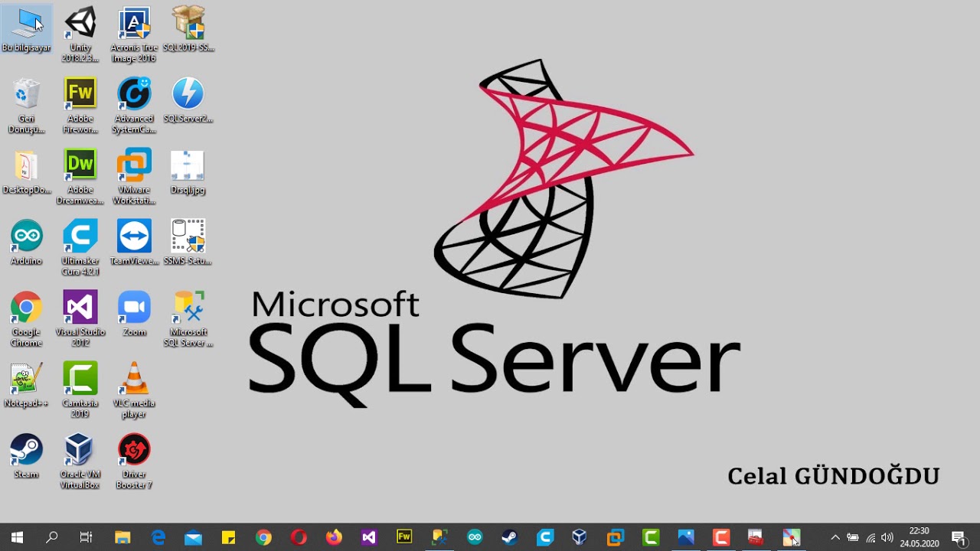Open the Wi-Fi network tray icon

click(x=871, y=537)
